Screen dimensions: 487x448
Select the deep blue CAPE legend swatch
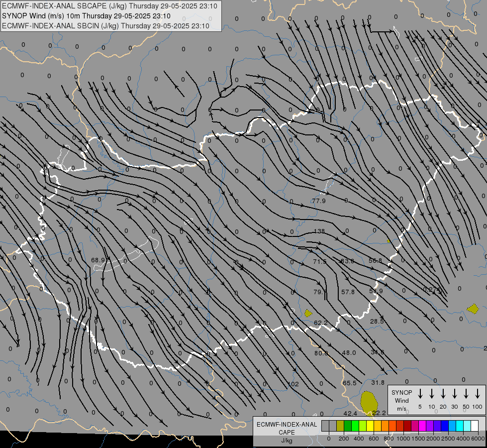click(444, 426)
